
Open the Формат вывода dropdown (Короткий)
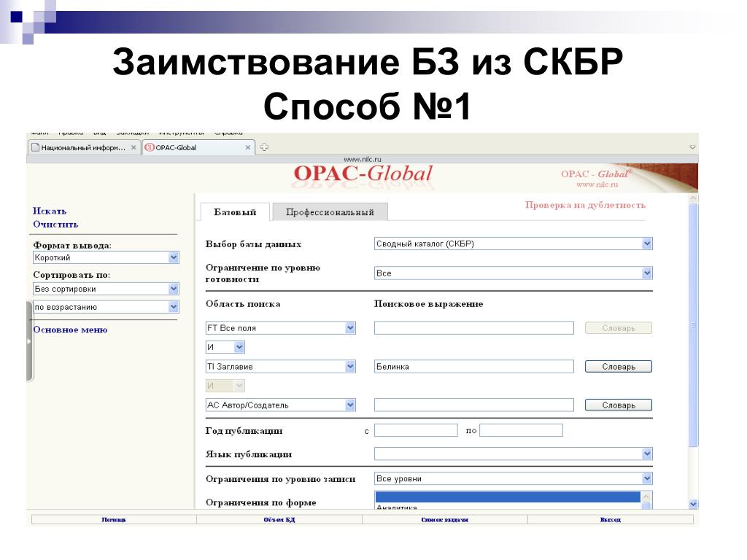tap(106, 257)
